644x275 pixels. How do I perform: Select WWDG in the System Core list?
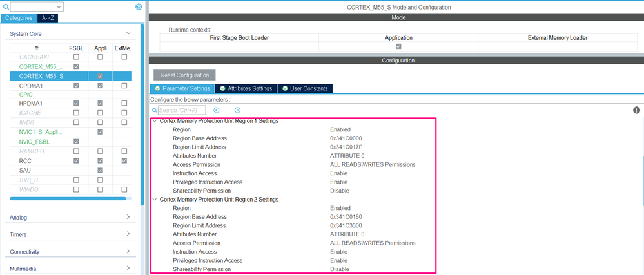tap(28, 189)
